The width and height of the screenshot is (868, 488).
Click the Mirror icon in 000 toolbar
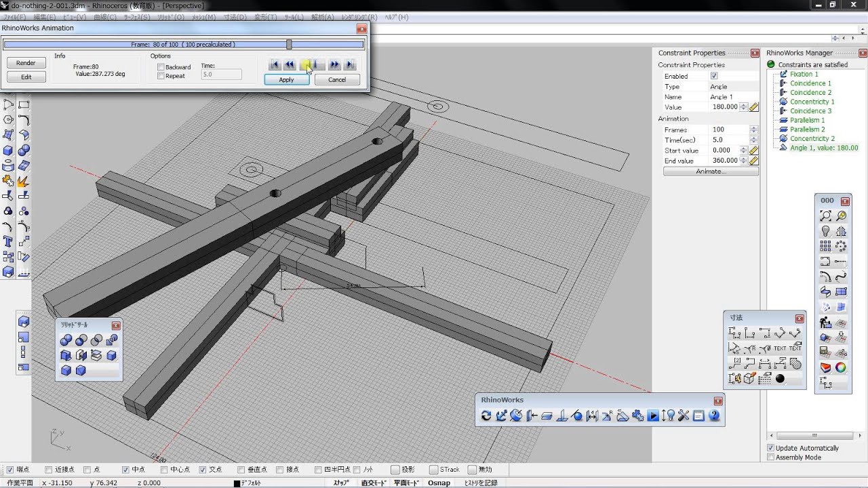tap(841, 231)
